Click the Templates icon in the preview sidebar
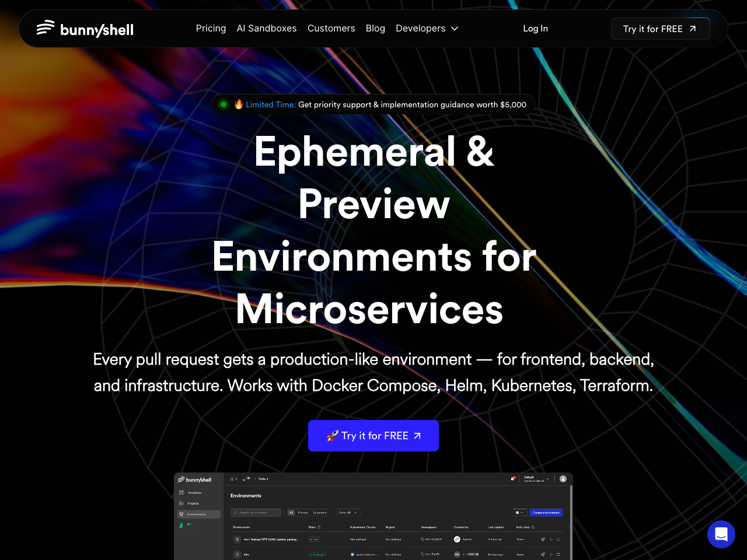 point(181,493)
